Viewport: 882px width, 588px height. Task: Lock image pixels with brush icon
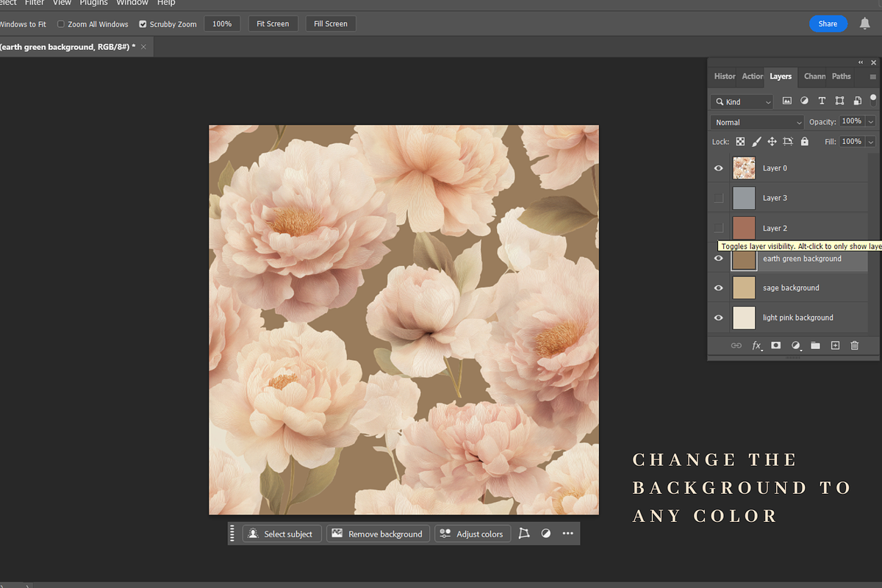[x=756, y=141]
